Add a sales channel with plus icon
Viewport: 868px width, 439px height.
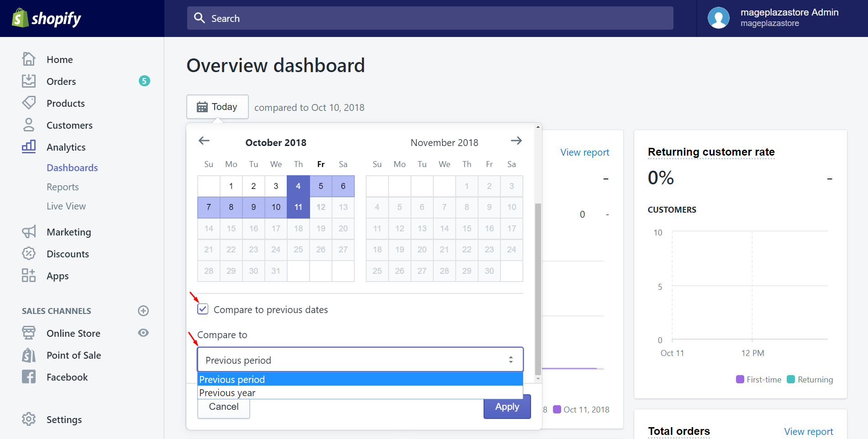pos(143,311)
